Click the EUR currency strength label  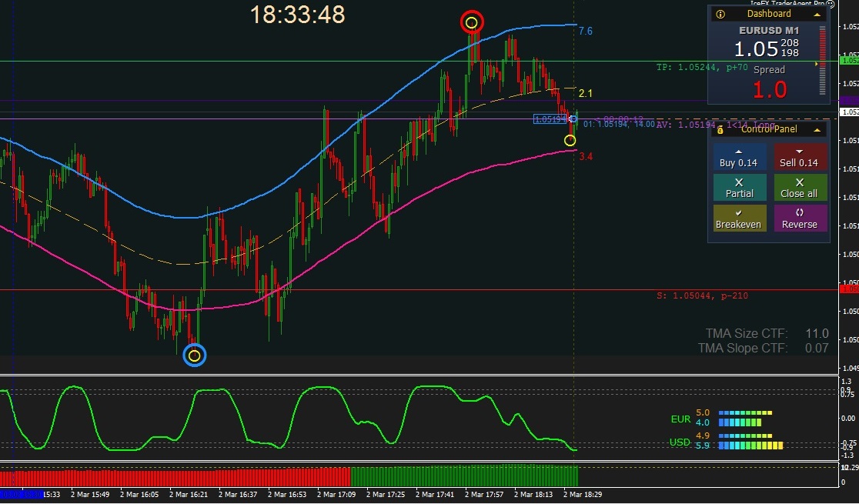(681, 419)
